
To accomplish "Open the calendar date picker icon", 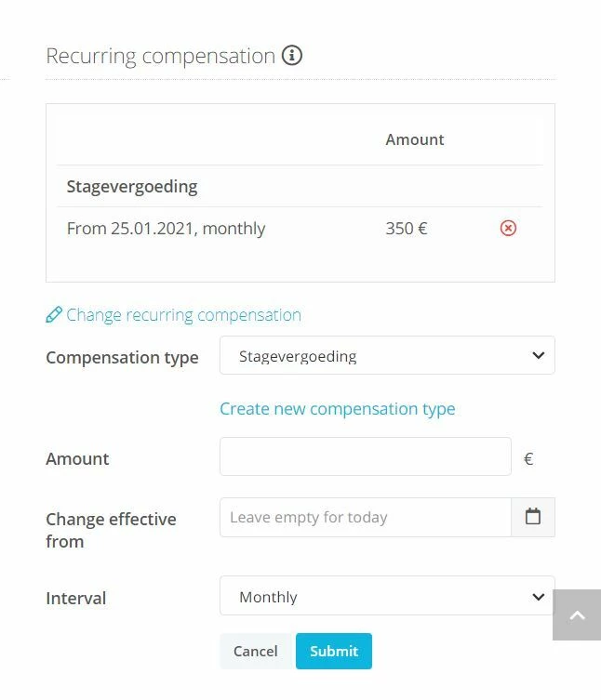I will click(x=533, y=517).
